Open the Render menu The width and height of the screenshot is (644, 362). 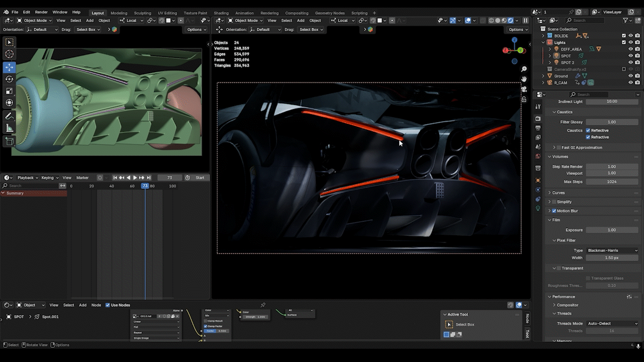pos(41,12)
